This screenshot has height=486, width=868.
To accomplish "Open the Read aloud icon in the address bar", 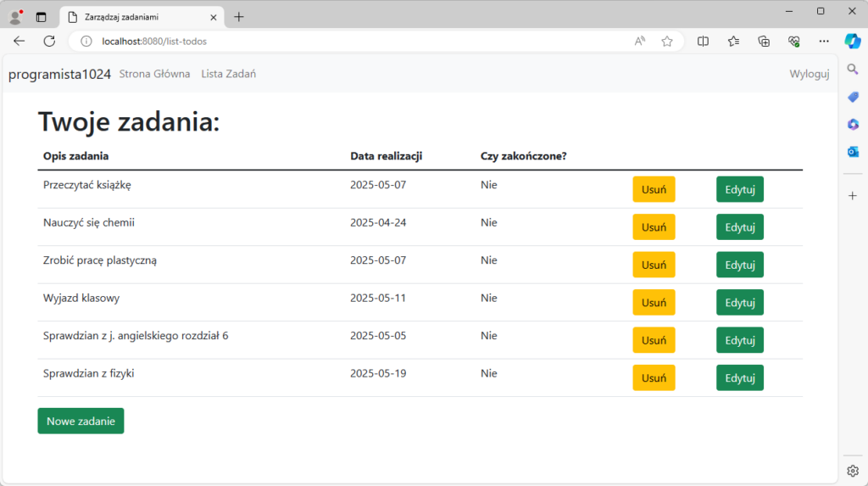I will pos(640,41).
